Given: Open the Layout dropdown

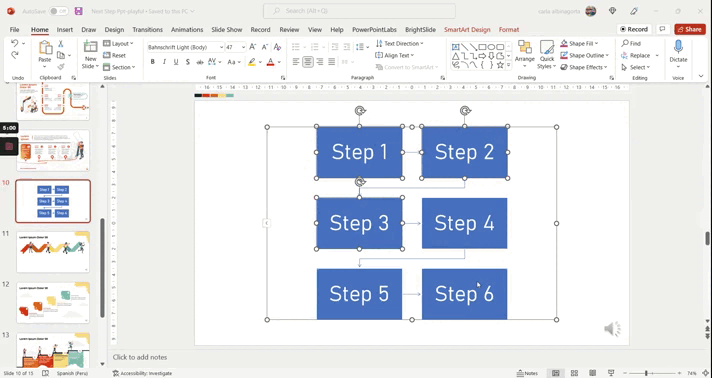Looking at the screenshot, I should (x=119, y=44).
